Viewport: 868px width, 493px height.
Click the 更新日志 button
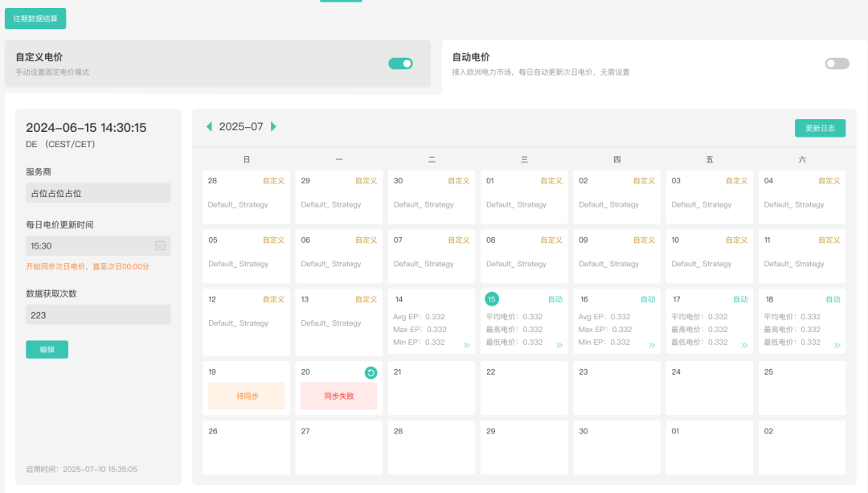tap(820, 128)
